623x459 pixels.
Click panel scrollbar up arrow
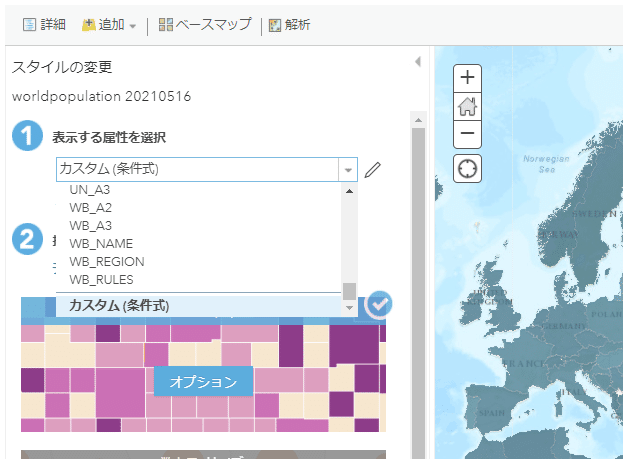pos(418,120)
